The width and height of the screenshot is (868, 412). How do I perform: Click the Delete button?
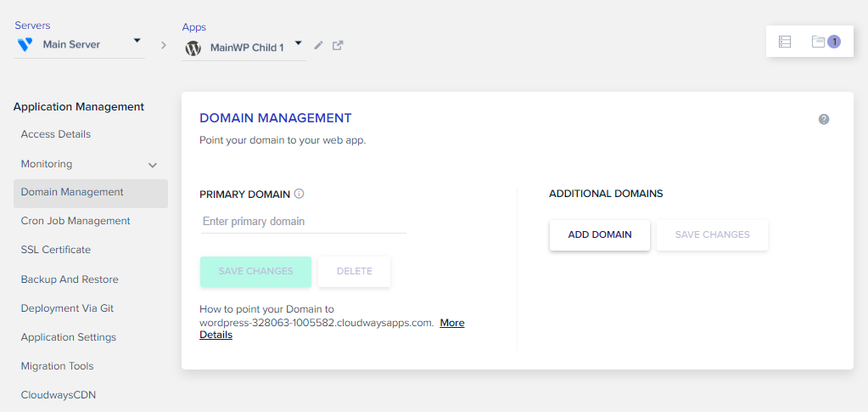(355, 272)
